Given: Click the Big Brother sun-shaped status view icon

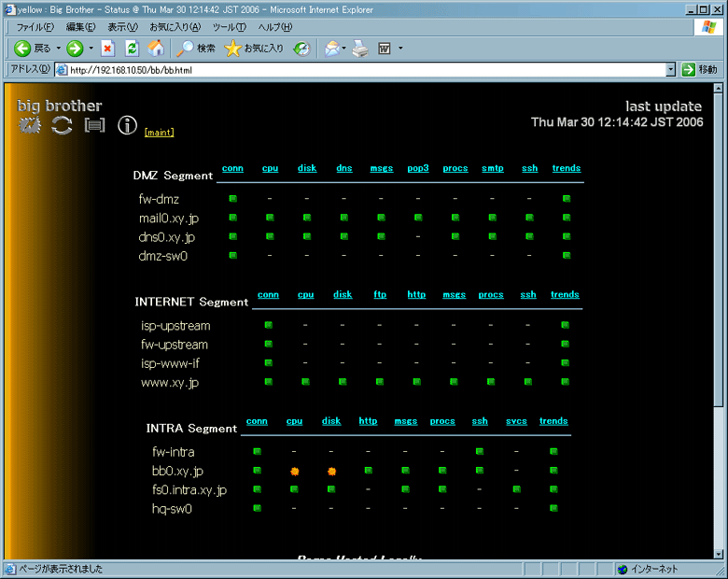Looking at the screenshot, I should pos(30,126).
